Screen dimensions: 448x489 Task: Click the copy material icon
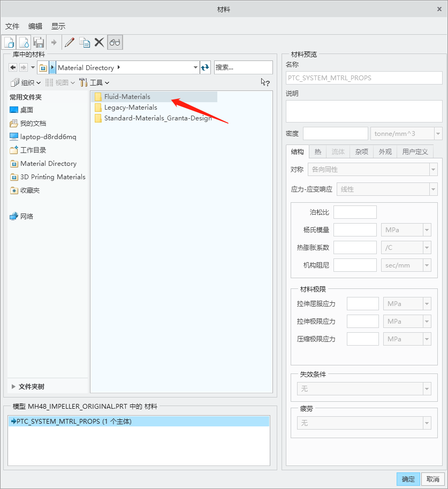click(x=85, y=42)
